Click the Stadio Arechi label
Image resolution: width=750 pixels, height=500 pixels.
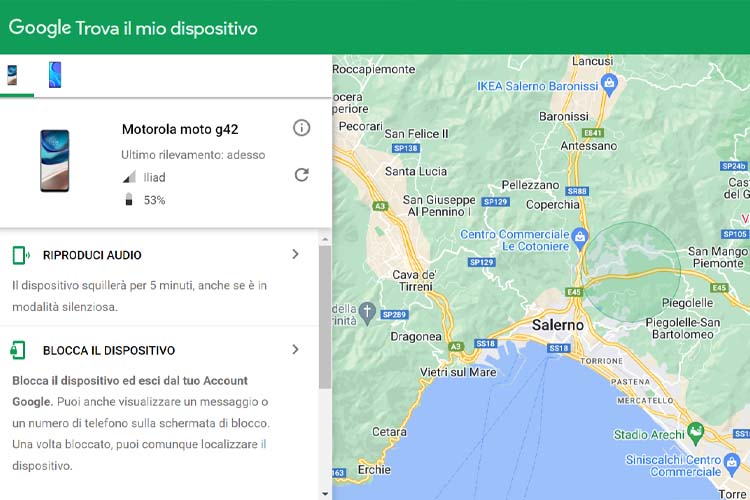649,435
